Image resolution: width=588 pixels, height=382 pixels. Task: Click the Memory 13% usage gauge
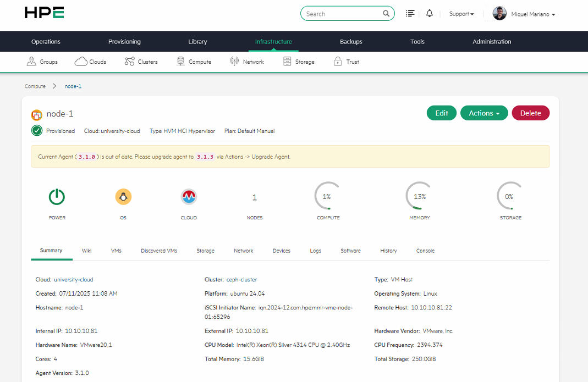tap(420, 196)
